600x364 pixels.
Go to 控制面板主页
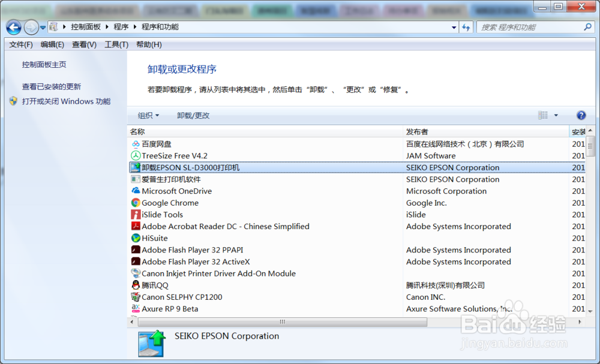(x=44, y=65)
